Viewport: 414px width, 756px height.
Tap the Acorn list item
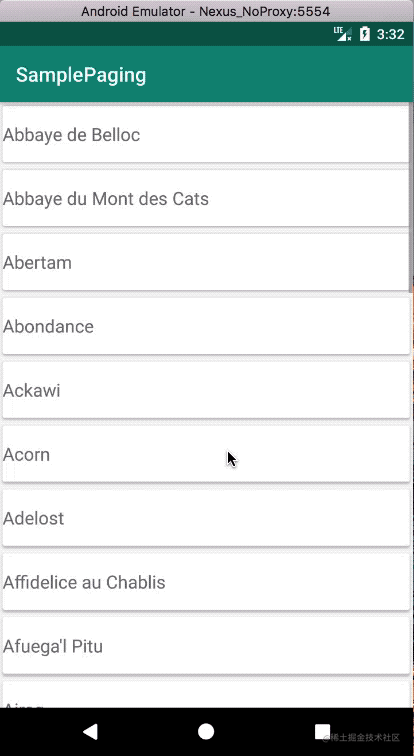click(x=206, y=454)
